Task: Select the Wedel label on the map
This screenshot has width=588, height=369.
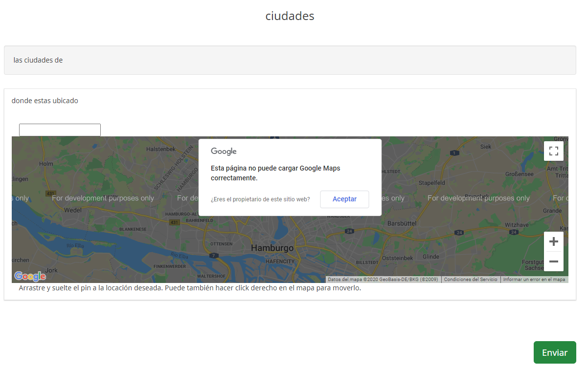Action: (x=73, y=210)
